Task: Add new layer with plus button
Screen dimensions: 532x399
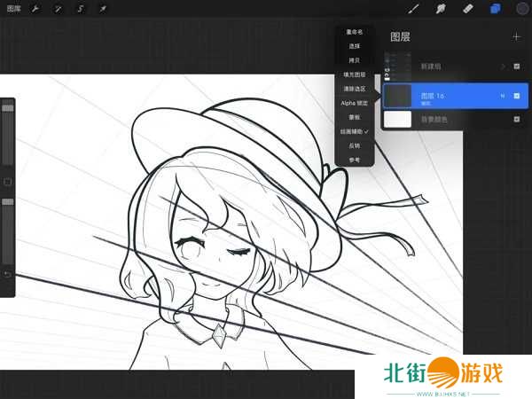Action: coord(516,37)
